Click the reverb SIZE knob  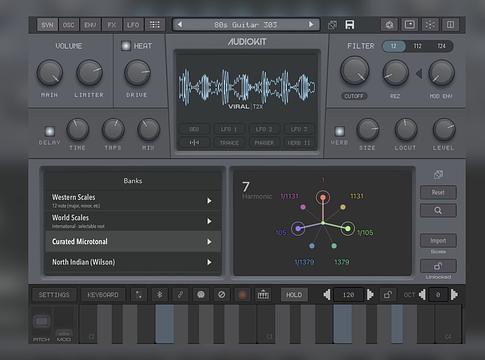coord(368,130)
